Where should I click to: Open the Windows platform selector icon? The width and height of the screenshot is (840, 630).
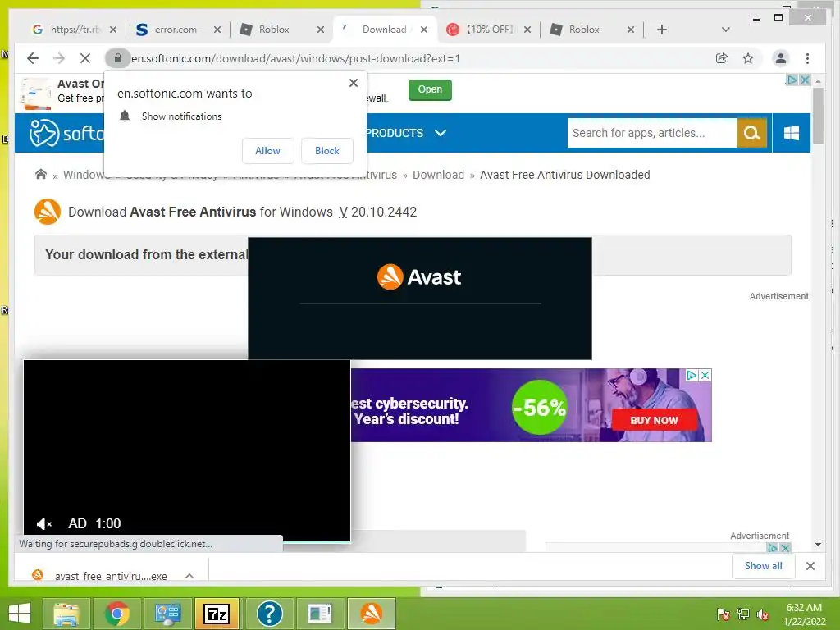pyautogui.click(x=792, y=133)
